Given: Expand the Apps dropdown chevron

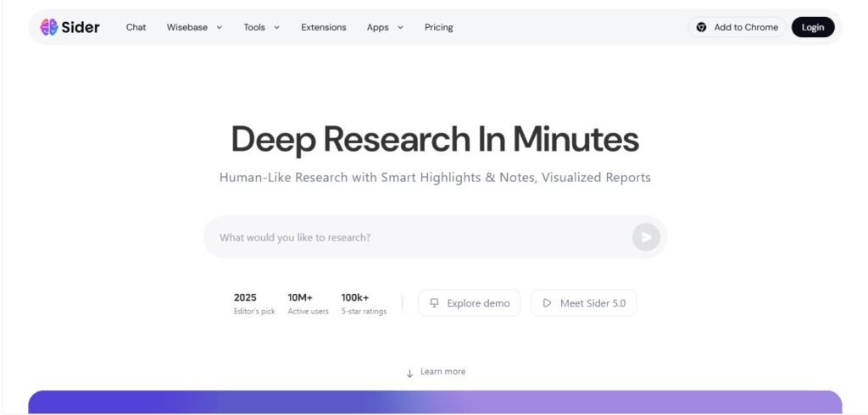Looking at the screenshot, I should pyautogui.click(x=400, y=27).
